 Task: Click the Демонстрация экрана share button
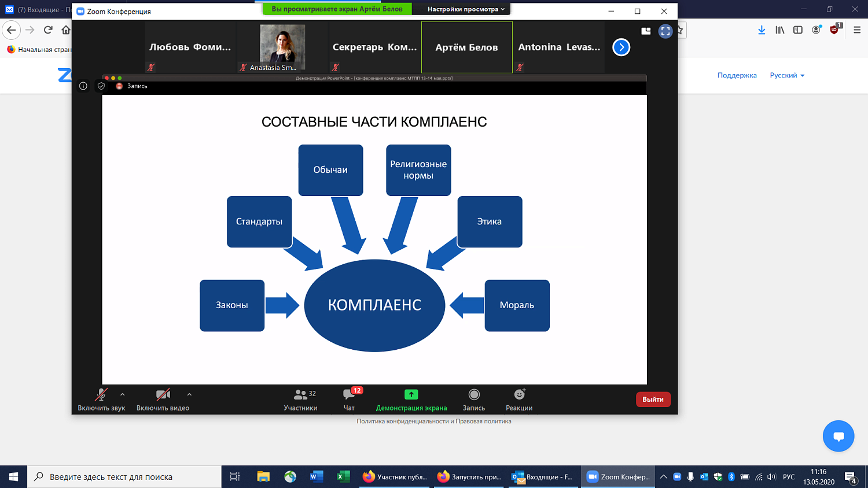pos(411,400)
